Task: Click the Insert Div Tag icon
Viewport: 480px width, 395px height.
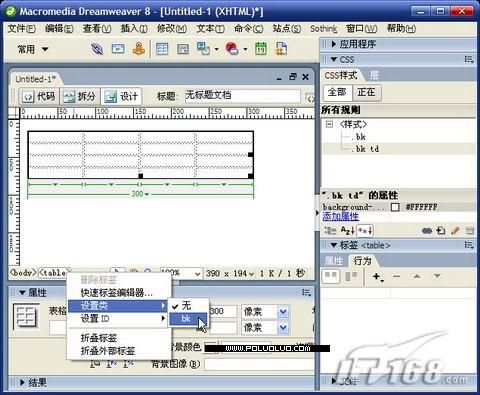Action: [x=183, y=49]
